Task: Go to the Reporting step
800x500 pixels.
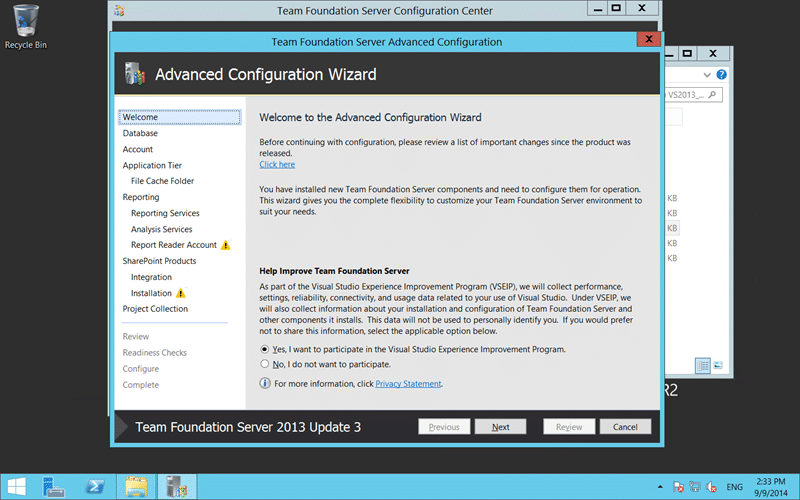Action: click(141, 197)
